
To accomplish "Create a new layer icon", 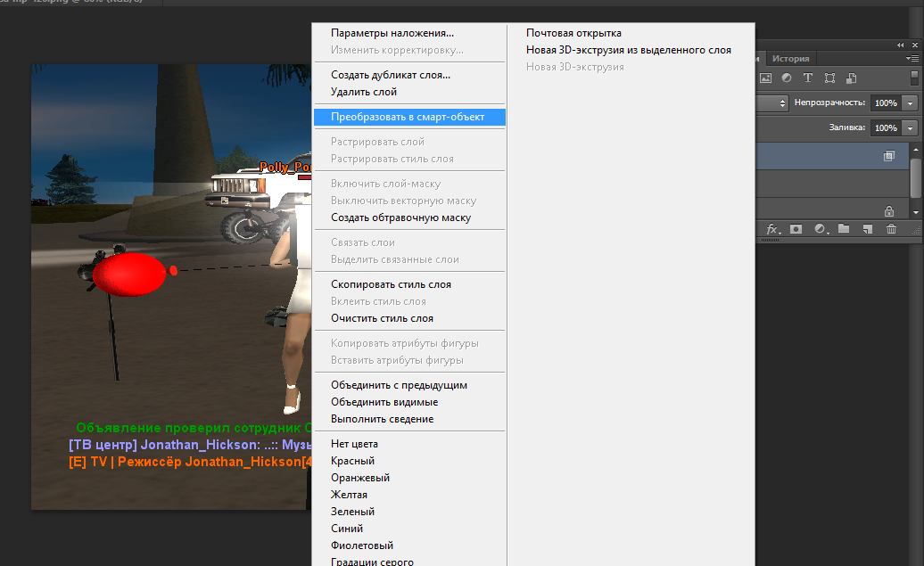I will click(868, 229).
